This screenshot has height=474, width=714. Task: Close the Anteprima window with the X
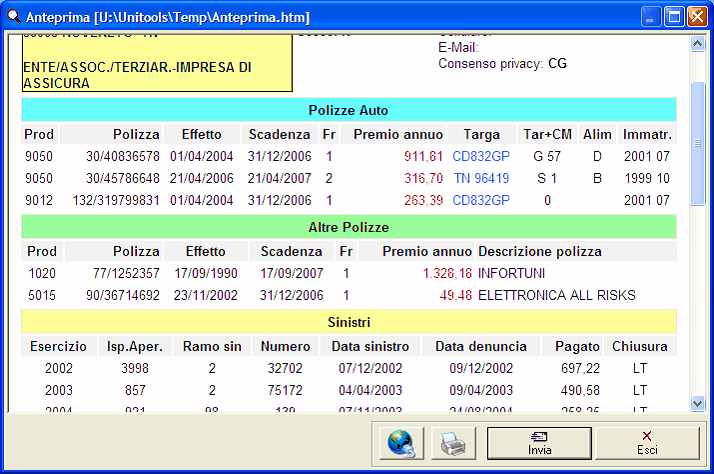point(697,17)
